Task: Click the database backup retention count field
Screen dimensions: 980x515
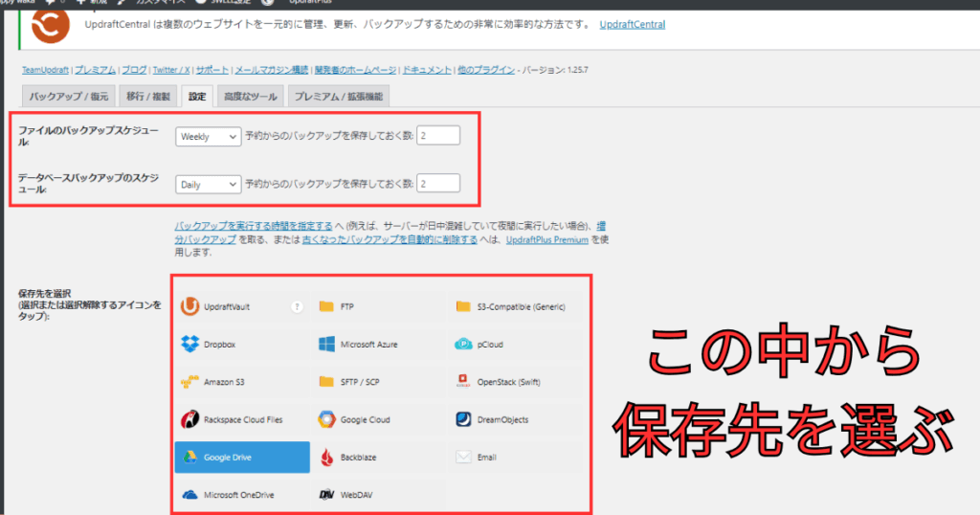Action: pos(437,183)
